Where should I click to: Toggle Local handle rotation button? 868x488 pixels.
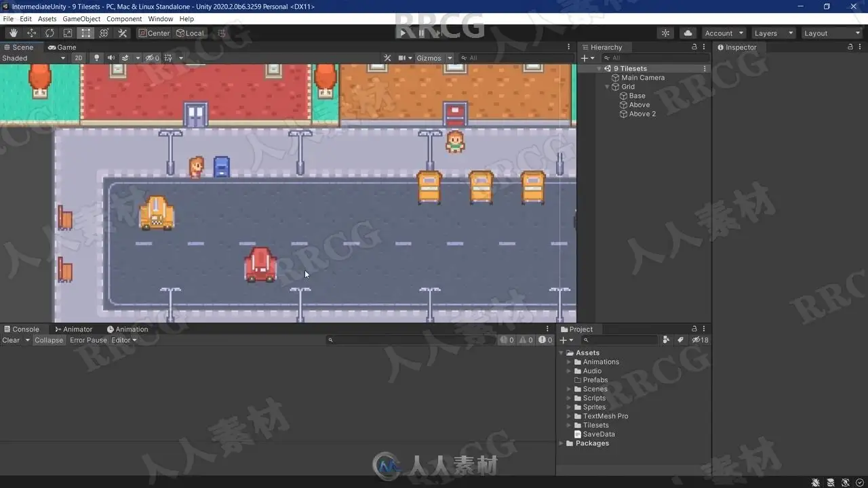(x=191, y=33)
